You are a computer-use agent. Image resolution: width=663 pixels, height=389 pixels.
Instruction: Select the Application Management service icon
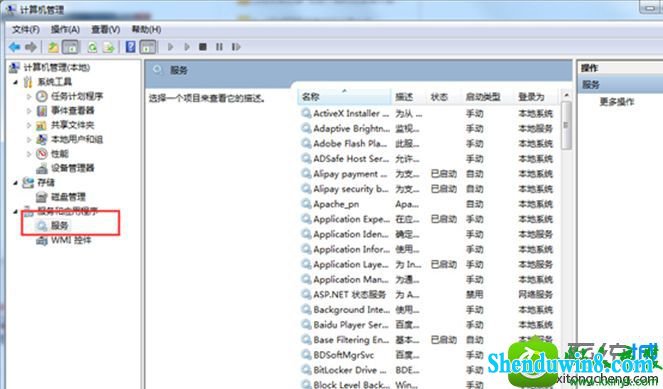tap(306, 279)
